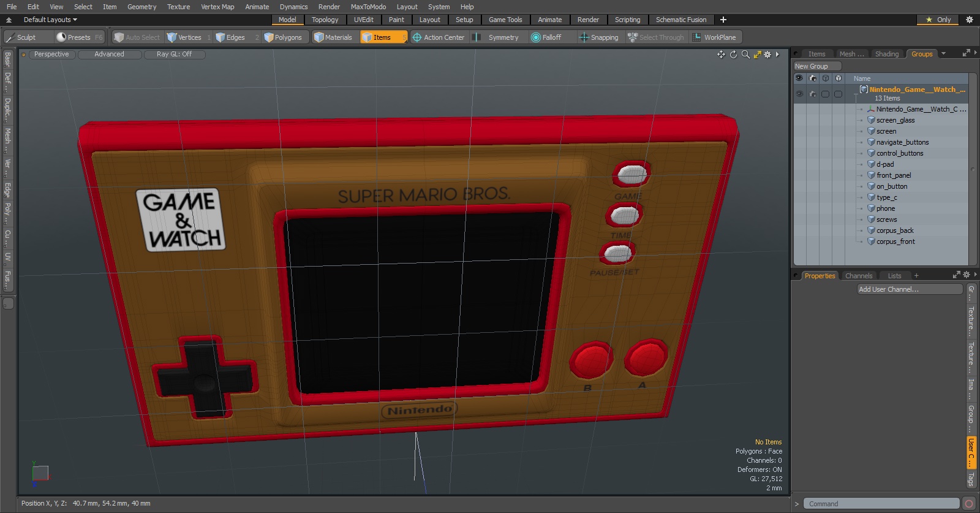Click the yellow maximize viewport arrows icon

(757, 55)
